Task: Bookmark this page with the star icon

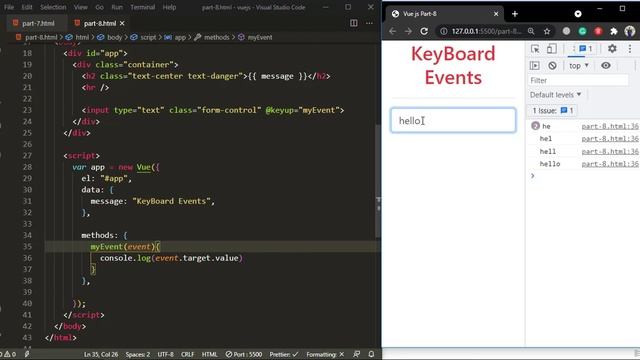Action: [x=547, y=31]
